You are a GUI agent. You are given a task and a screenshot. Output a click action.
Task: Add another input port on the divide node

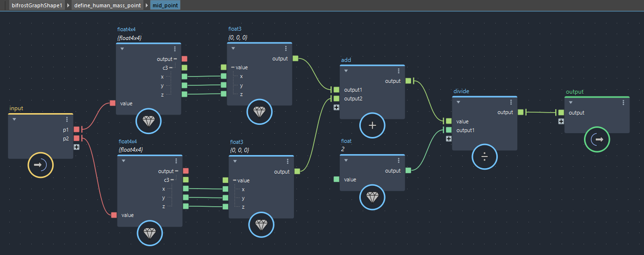pos(449,139)
